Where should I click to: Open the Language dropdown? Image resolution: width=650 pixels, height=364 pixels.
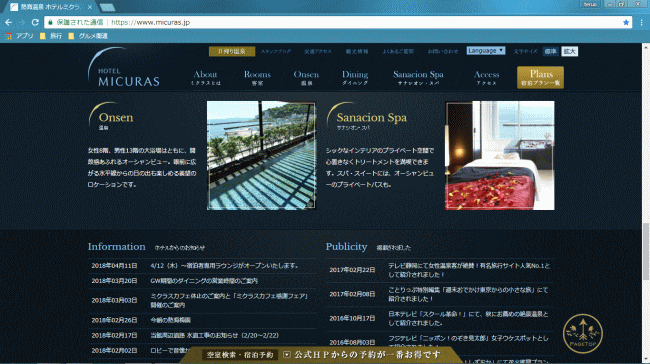click(x=485, y=51)
